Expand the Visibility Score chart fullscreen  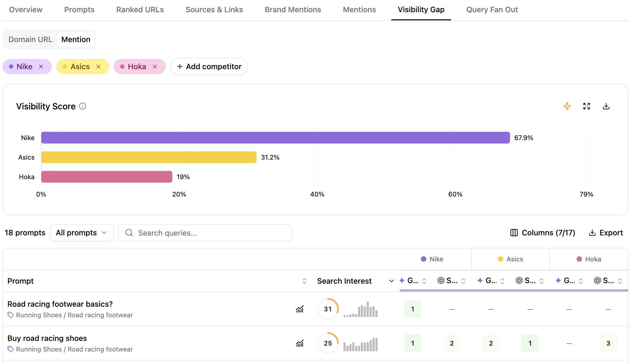(587, 106)
